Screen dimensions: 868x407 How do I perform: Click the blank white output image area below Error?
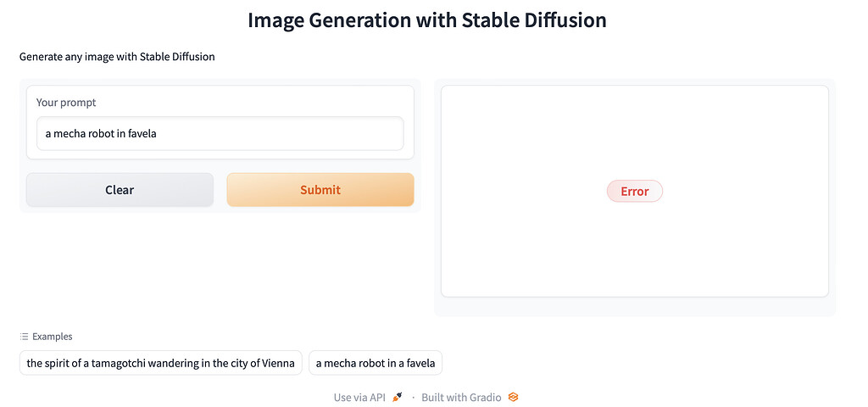(634, 254)
